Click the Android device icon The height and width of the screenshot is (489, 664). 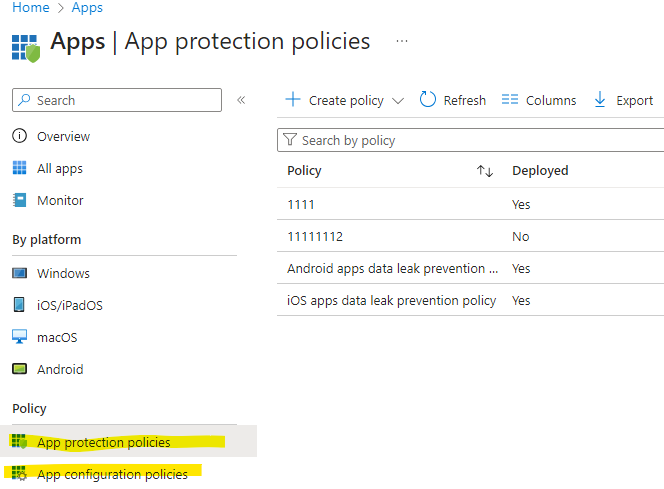click(x=19, y=369)
